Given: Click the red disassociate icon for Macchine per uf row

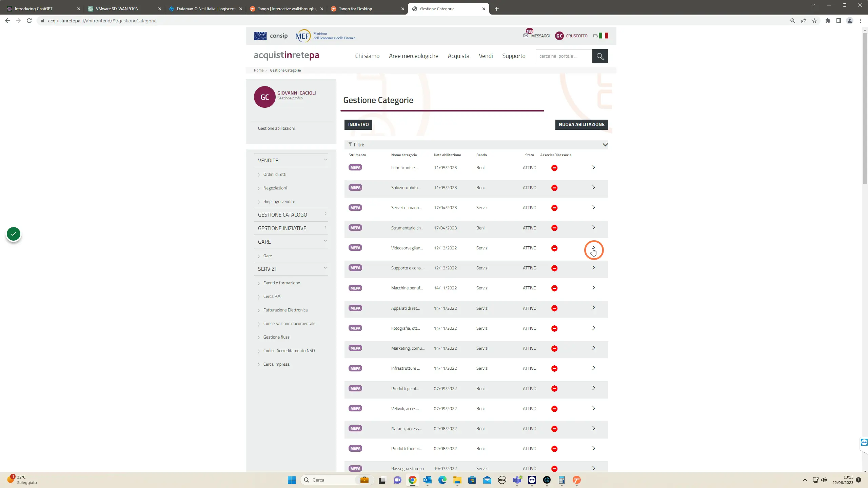Looking at the screenshot, I should click(554, 288).
